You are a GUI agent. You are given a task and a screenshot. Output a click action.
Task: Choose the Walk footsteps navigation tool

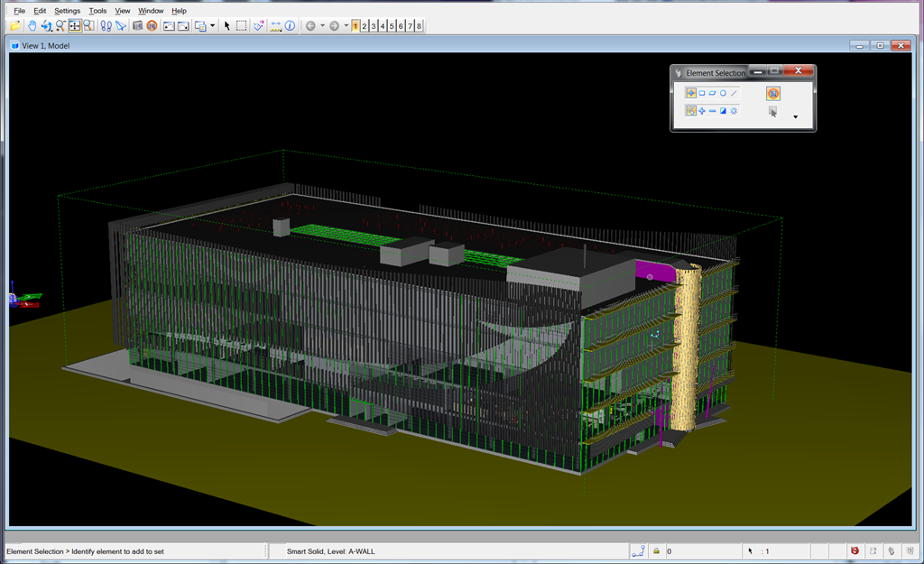(x=106, y=26)
